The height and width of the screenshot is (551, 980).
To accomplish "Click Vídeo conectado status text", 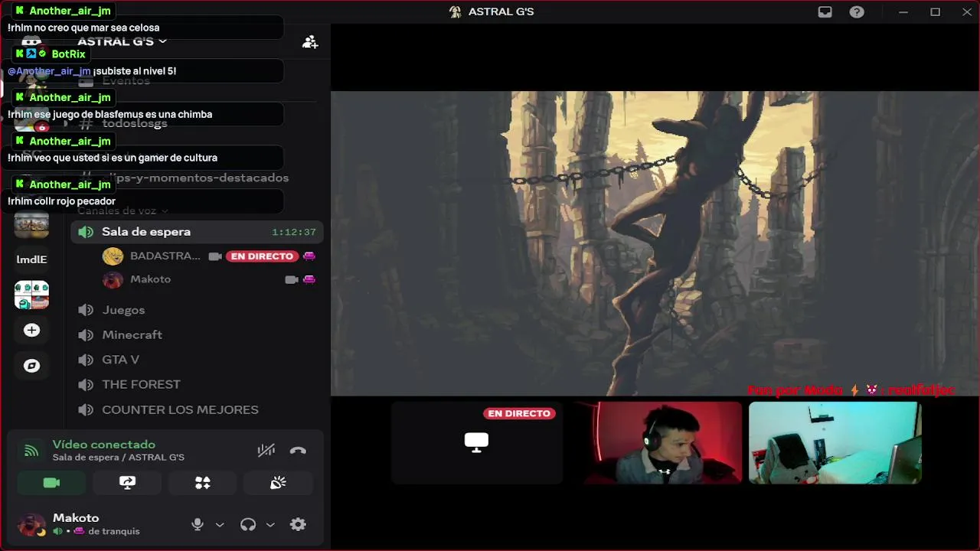I will coord(104,445).
